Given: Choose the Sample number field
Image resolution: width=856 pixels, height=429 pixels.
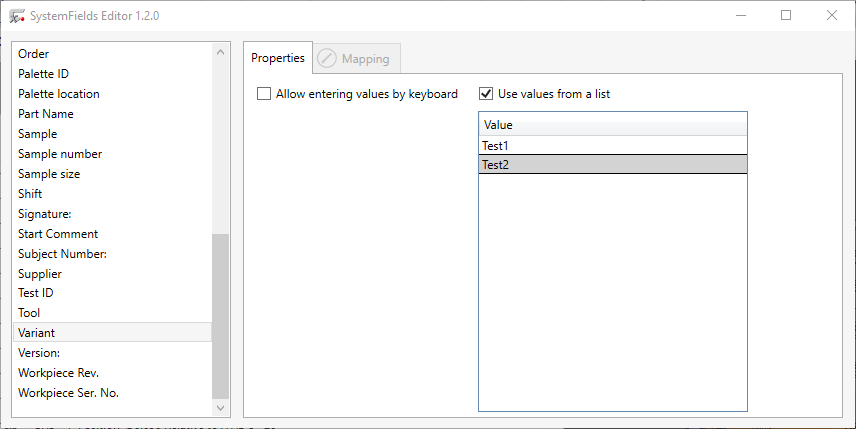Looking at the screenshot, I should coord(60,154).
